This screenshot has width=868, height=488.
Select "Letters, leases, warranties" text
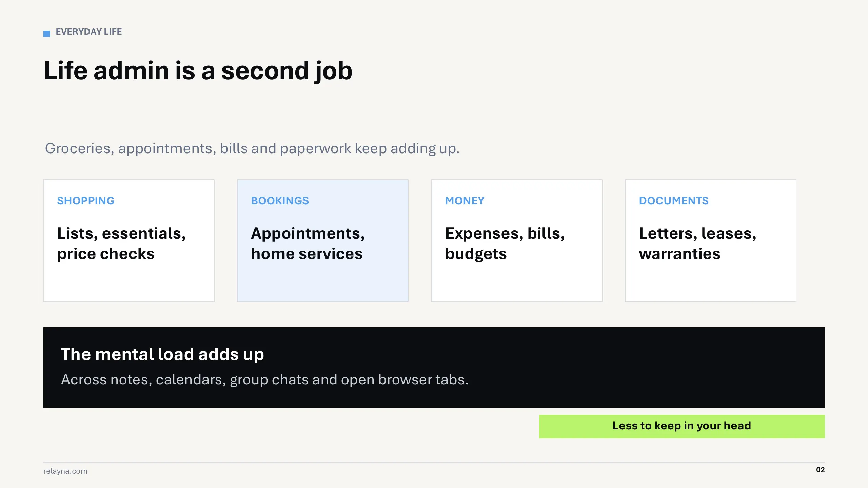pos(698,243)
